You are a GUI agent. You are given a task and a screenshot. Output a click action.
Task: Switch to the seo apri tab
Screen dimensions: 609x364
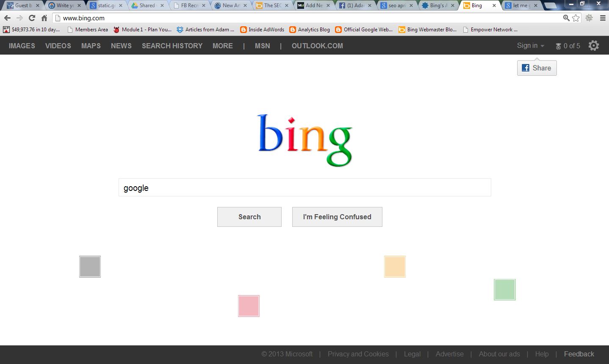pos(396,6)
